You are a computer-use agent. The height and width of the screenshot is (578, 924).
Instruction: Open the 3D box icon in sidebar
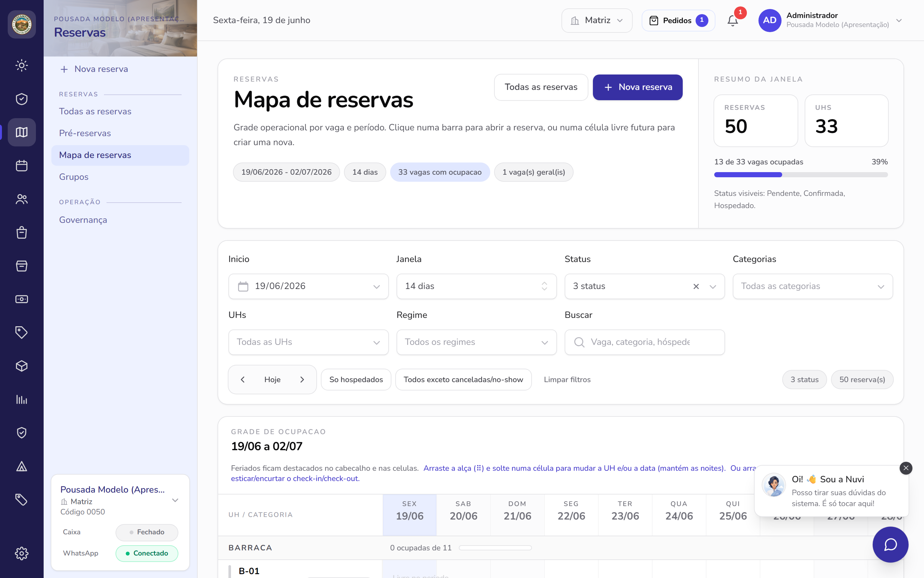(x=22, y=366)
